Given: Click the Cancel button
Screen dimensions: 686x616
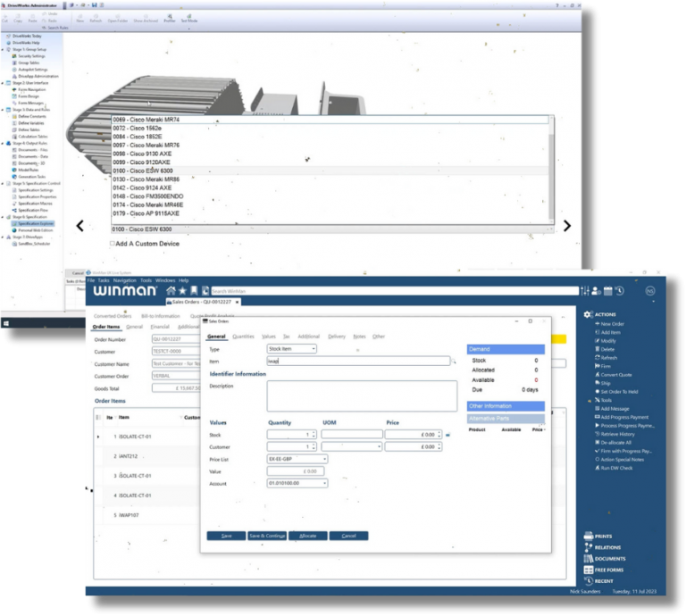Looking at the screenshot, I should (x=348, y=536).
